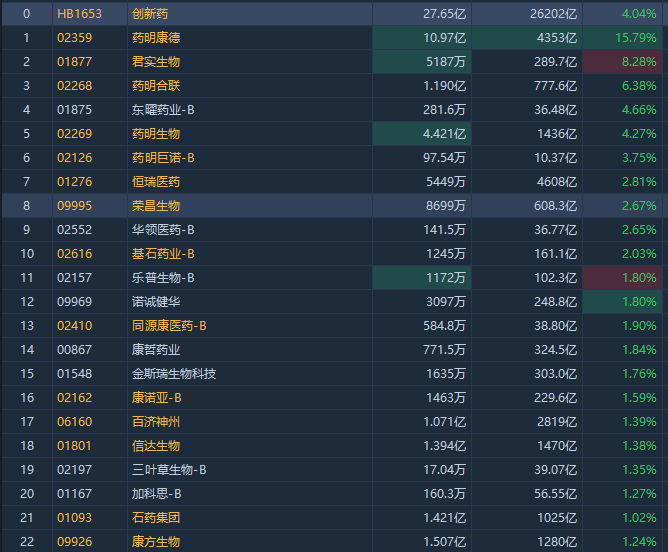Select 信达生物 stock name
Image resolution: width=668 pixels, height=552 pixels.
(156, 446)
